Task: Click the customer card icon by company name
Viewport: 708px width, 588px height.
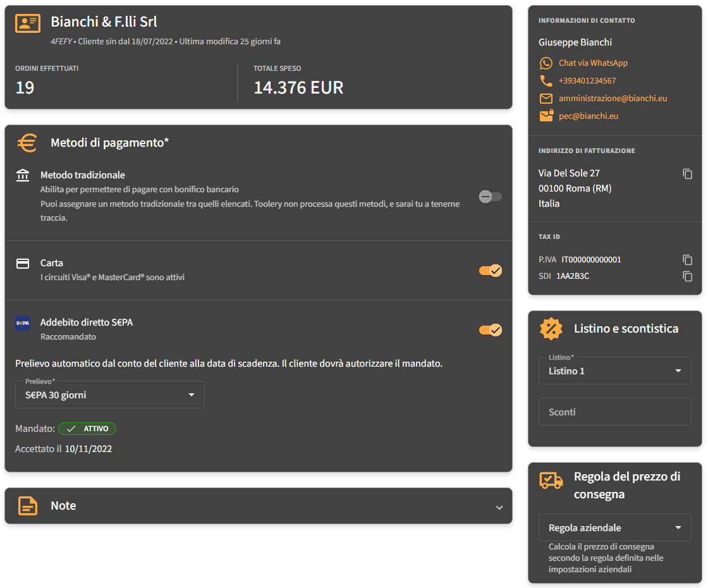Action: (28, 24)
